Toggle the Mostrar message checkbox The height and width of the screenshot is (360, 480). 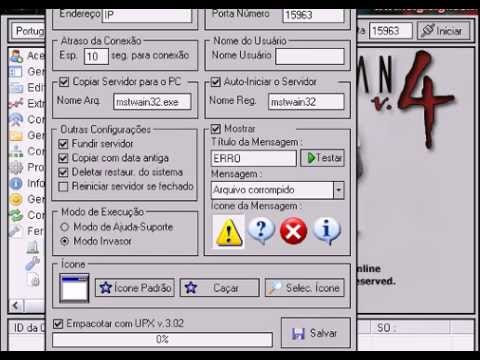216,129
